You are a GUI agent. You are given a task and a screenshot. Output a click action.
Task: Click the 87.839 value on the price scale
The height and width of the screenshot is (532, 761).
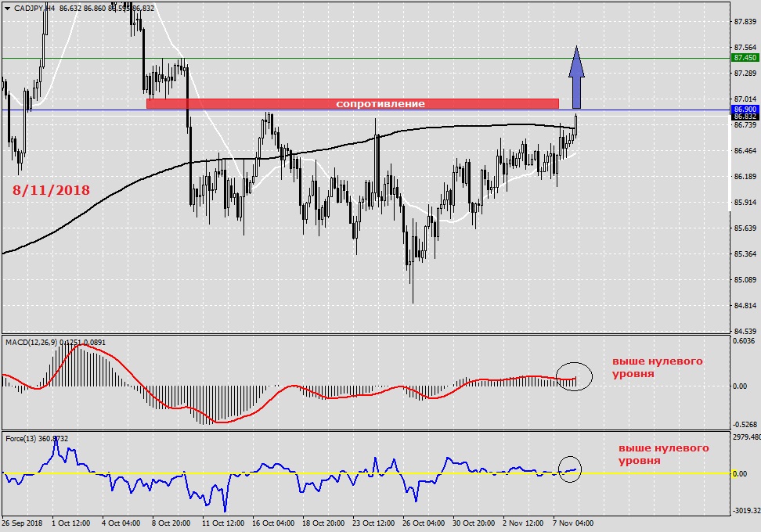pos(745,22)
